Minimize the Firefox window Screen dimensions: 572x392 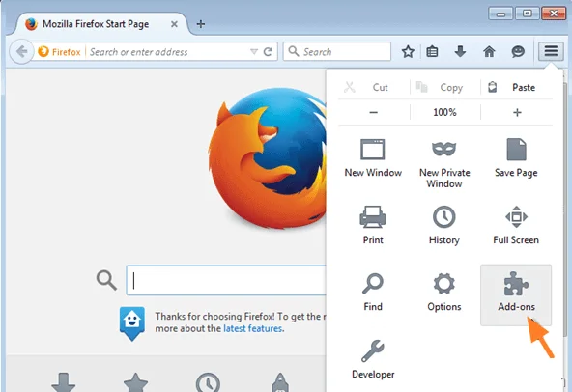click(x=500, y=14)
